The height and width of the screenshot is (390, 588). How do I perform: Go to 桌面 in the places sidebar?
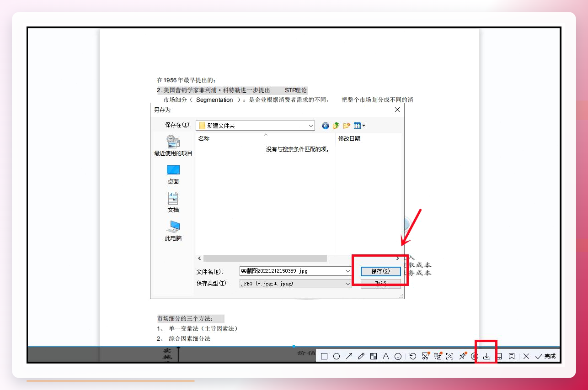[x=173, y=175]
